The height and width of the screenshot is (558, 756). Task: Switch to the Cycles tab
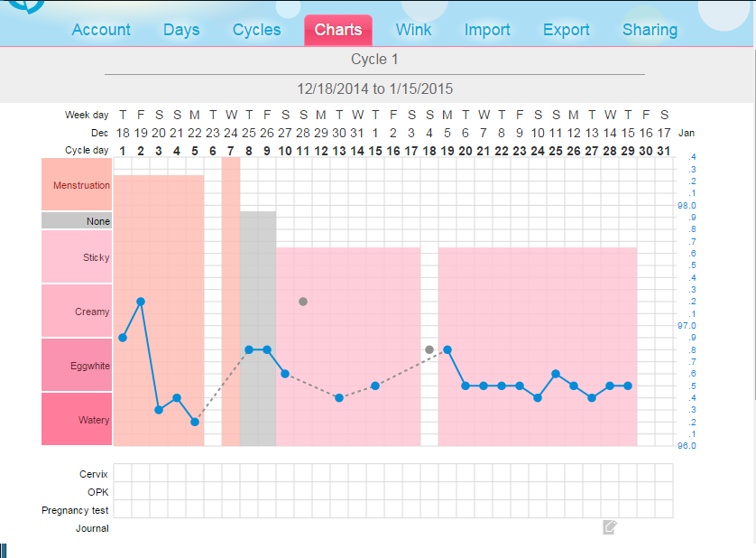pyautogui.click(x=257, y=30)
